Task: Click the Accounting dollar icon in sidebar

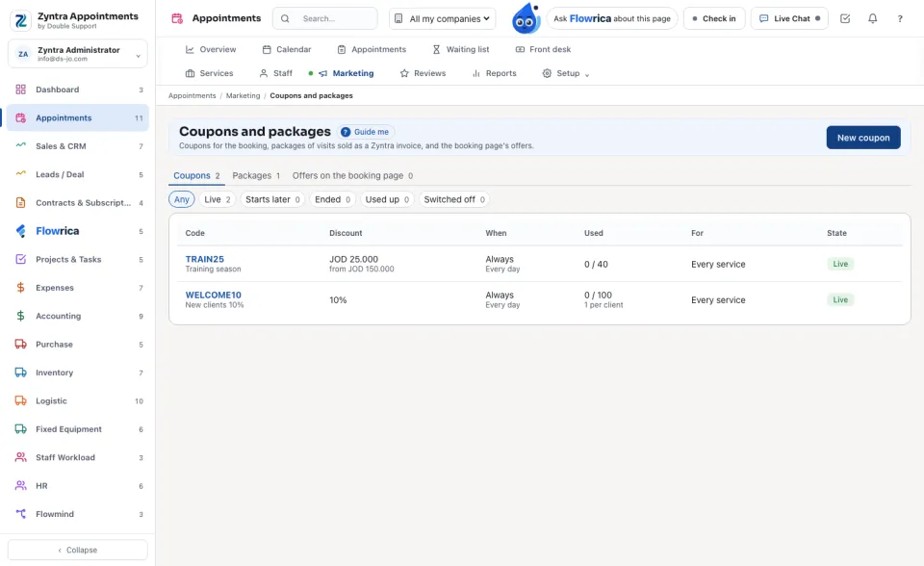Action: (x=20, y=316)
